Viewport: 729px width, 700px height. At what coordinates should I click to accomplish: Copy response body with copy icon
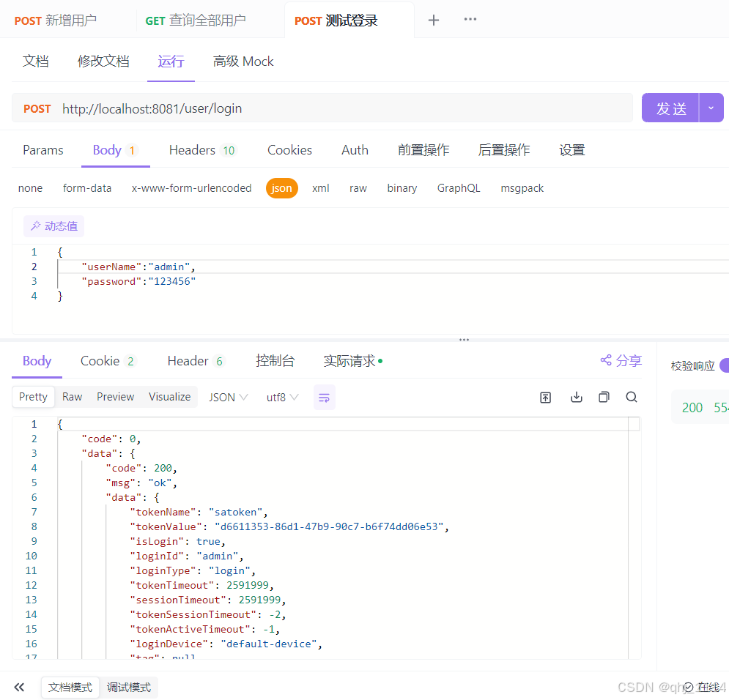(x=604, y=397)
